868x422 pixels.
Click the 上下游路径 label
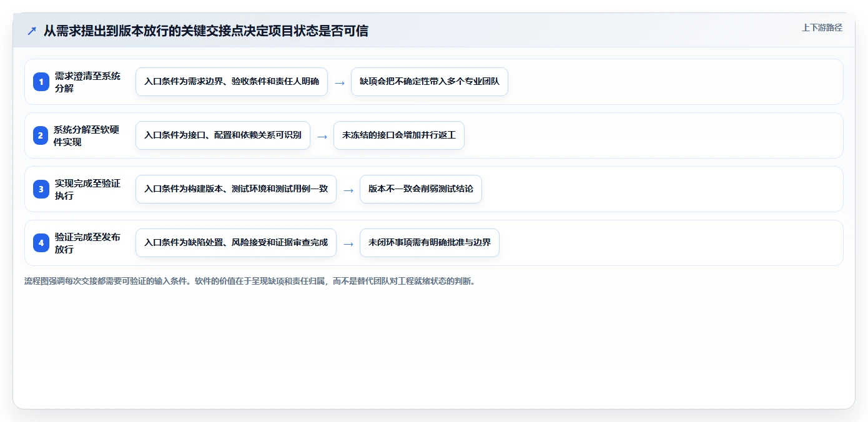click(x=822, y=27)
